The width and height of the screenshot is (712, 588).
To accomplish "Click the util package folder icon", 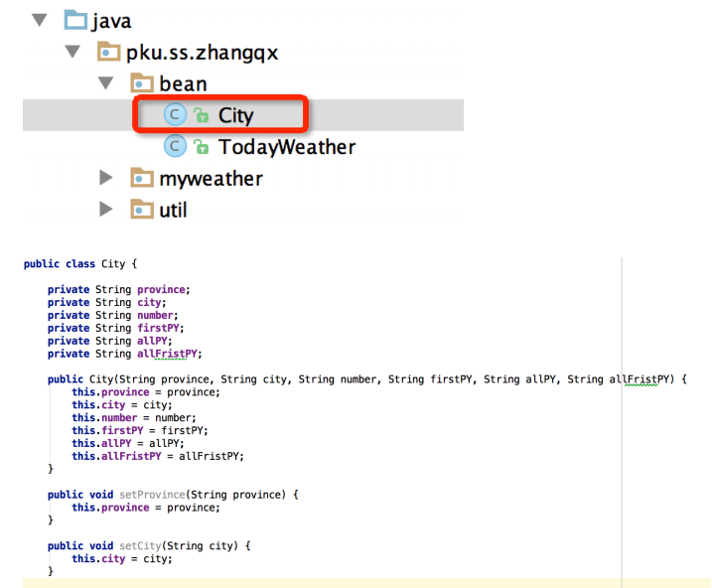I will coord(142,210).
